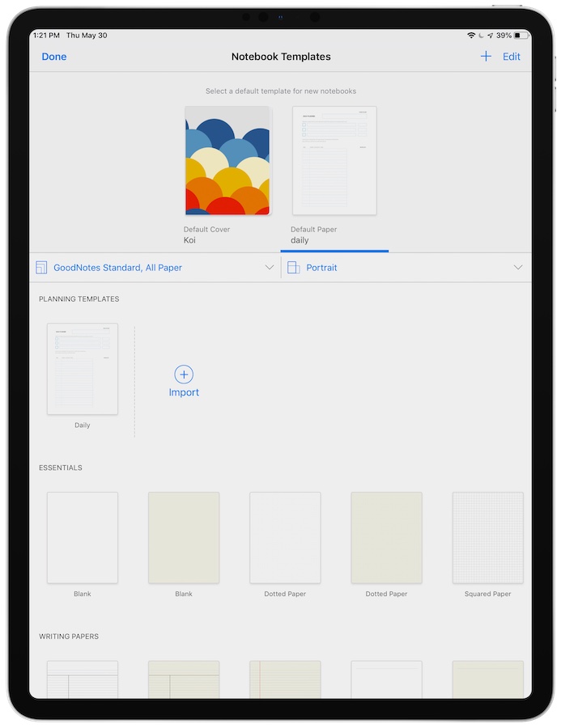Click the Import plus circle icon
561x728 pixels.
[x=184, y=375]
